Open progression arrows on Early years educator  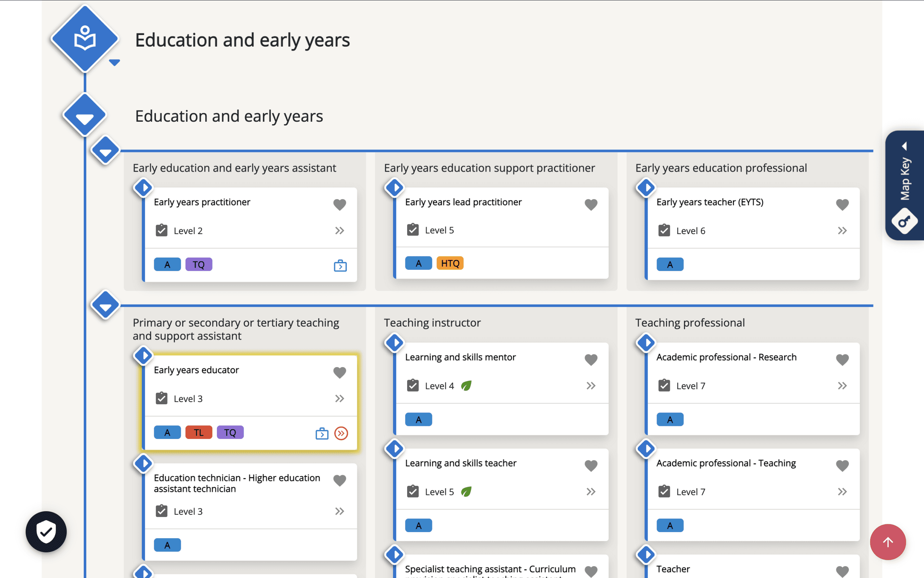[339, 398]
